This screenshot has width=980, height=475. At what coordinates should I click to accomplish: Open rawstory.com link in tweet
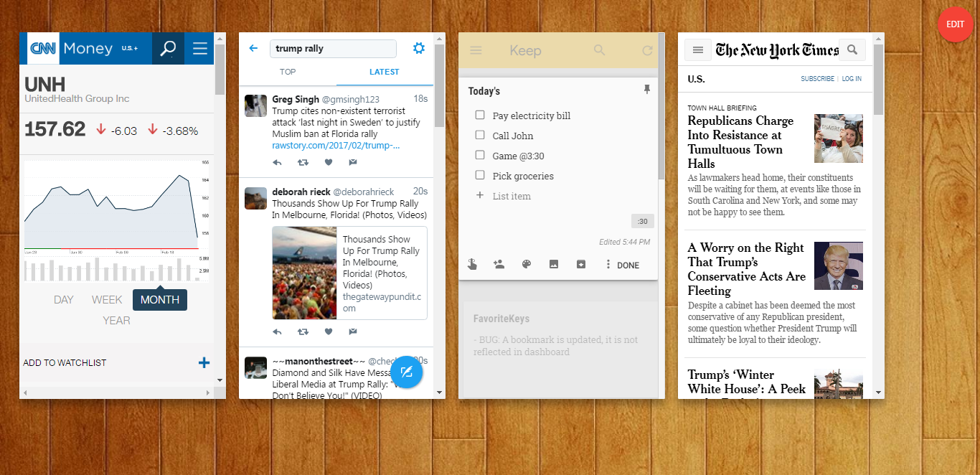pos(336,146)
